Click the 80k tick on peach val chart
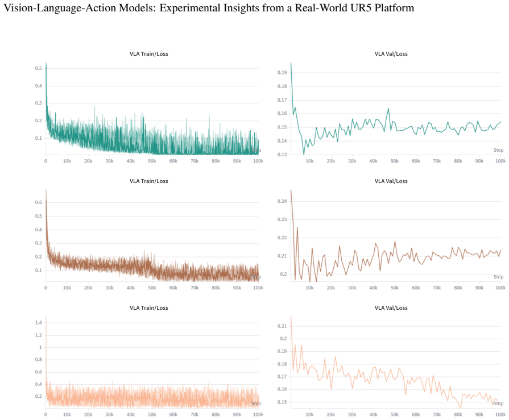 tap(458, 414)
